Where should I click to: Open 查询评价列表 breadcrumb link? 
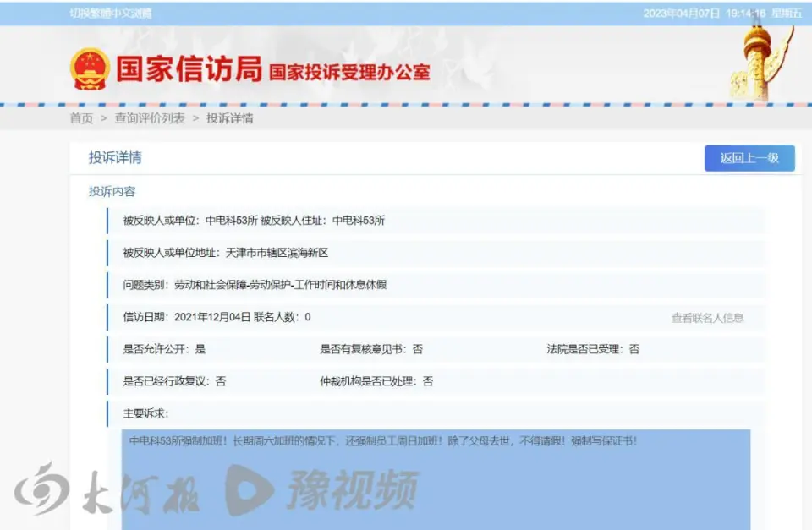pos(150,118)
